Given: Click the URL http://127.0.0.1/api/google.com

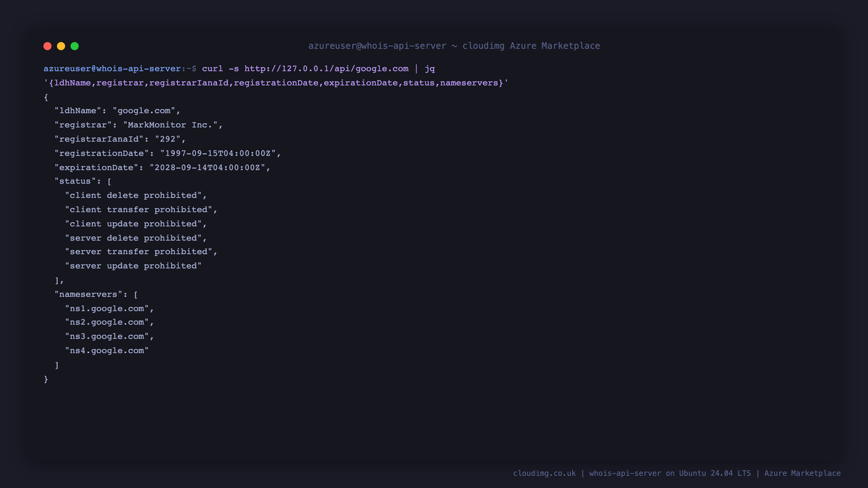Looking at the screenshot, I should (326, 68).
